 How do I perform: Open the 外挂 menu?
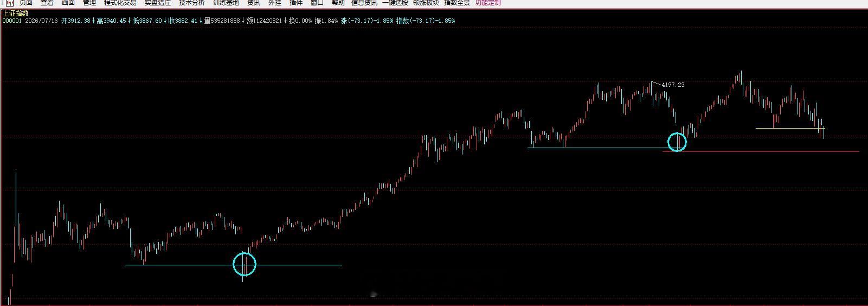[275, 3]
